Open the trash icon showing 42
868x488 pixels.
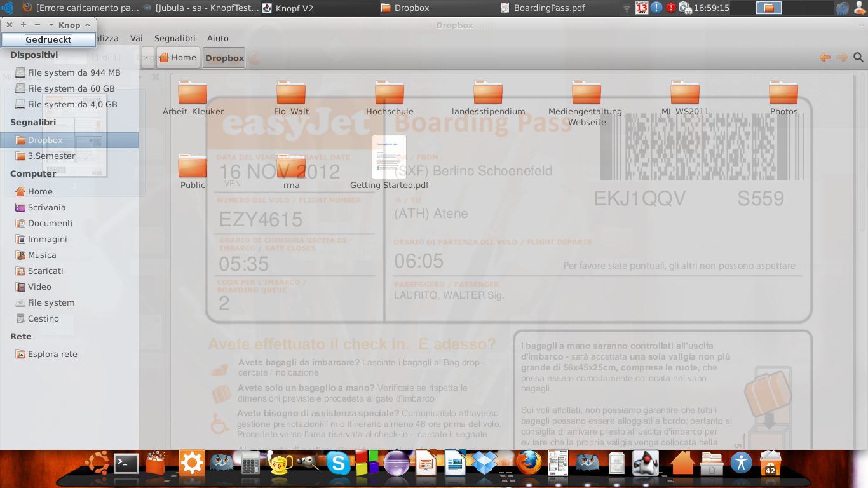[770, 463]
